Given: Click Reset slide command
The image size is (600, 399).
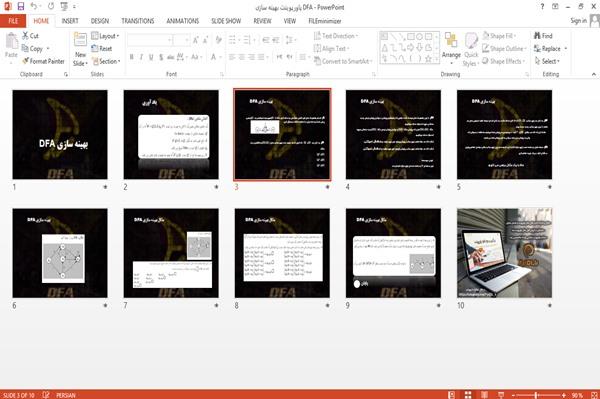Looking at the screenshot, I should [x=102, y=49].
